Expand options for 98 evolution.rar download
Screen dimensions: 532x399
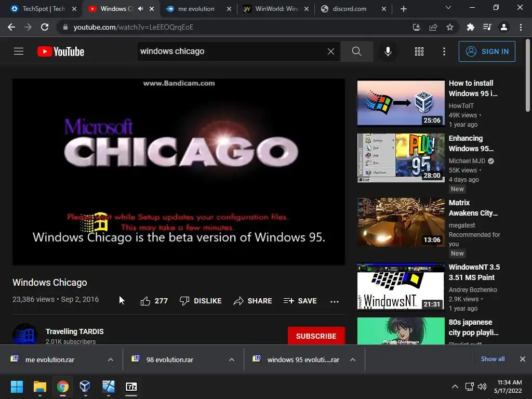coord(232,360)
